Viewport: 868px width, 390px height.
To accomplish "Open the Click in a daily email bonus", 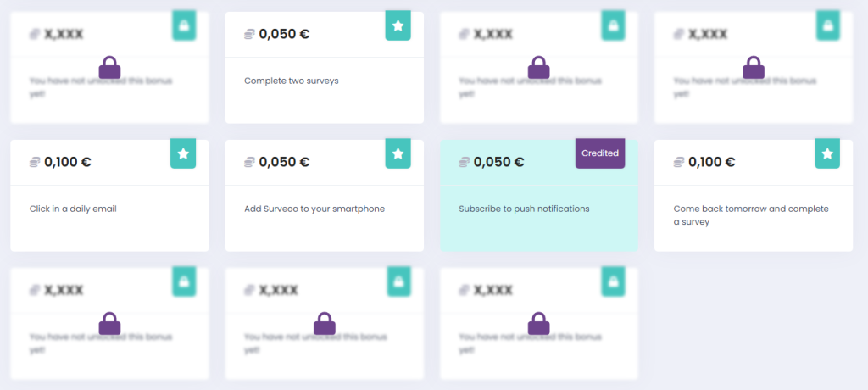I will pyautogui.click(x=73, y=209).
